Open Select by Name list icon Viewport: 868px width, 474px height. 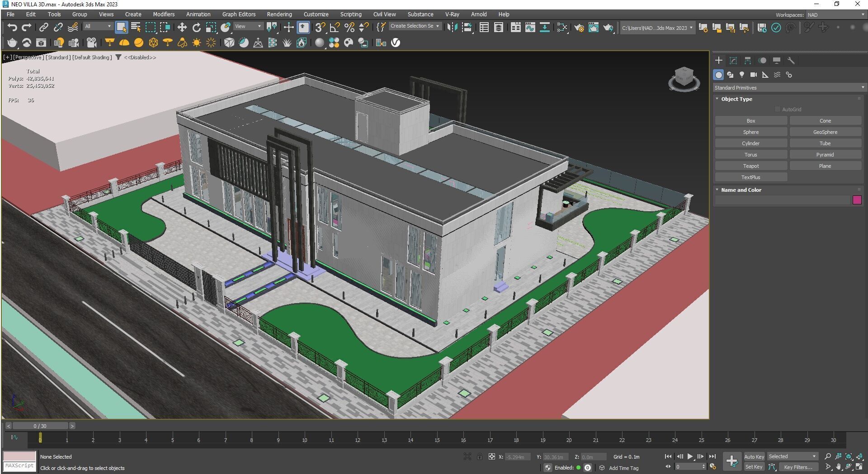click(x=136, y=28)
